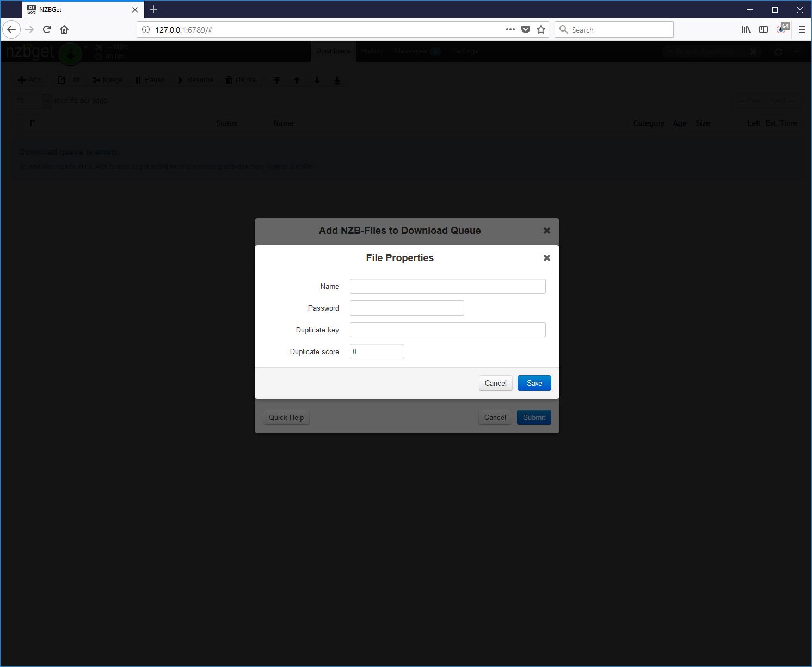Click the Delete toolbar button

[x=240, y=80]
